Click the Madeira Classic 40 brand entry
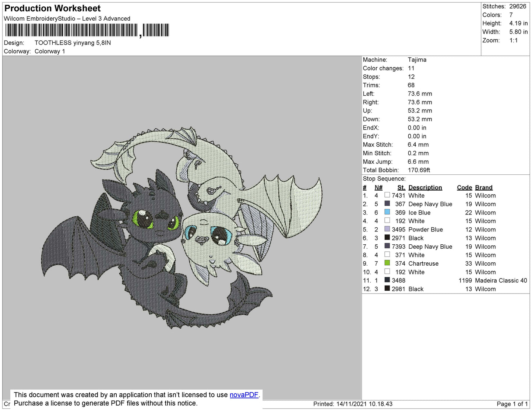The image size is (532, 411). point(501,280)
